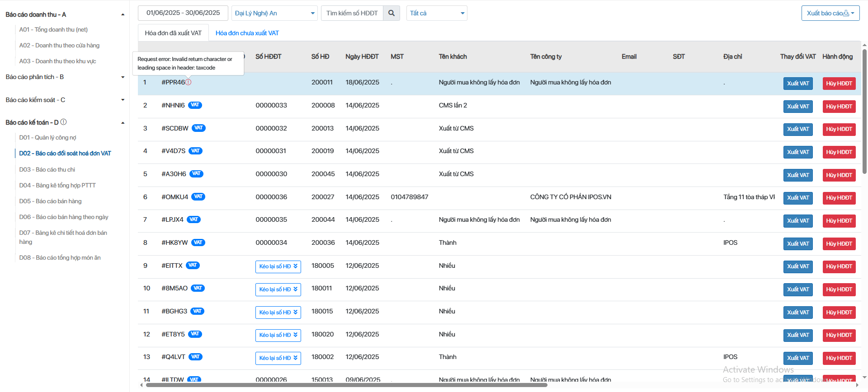Click the info icon beside Báo cáo kế toán - D
This screenshot has width=868, height=392.
(64, 122)
